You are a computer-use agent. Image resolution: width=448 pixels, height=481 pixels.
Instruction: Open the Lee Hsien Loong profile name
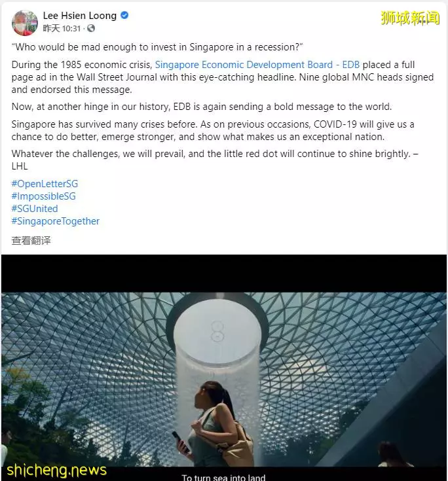click(x=80, y=15)
